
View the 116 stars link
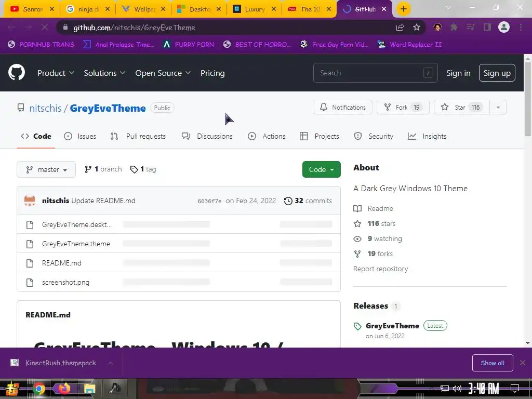click(375, 223)
